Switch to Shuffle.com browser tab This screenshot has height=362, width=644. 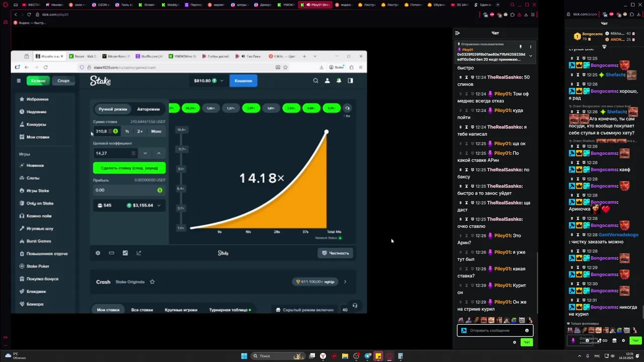click(150, 56)
